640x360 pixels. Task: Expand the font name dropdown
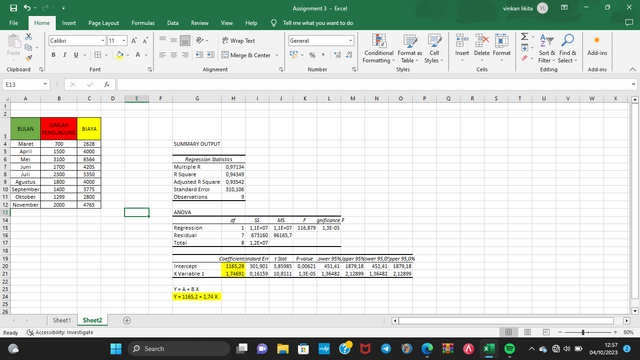[x=103, y=41]
